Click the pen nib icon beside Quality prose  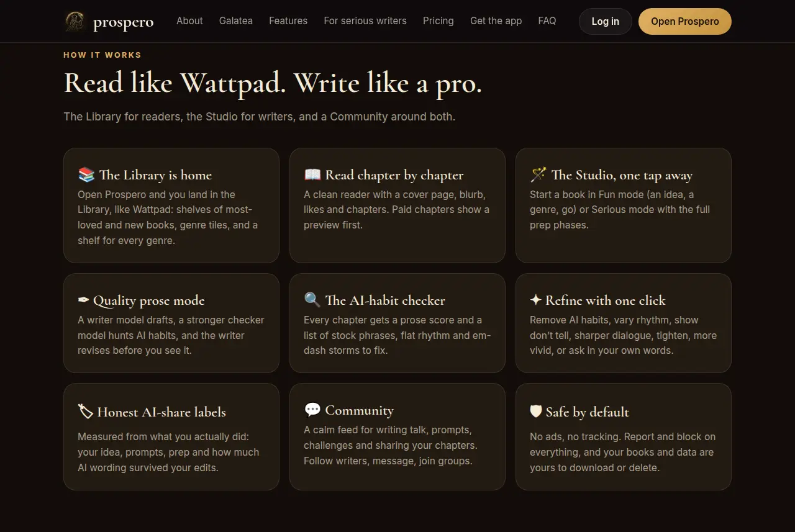(x=83, y=300)
